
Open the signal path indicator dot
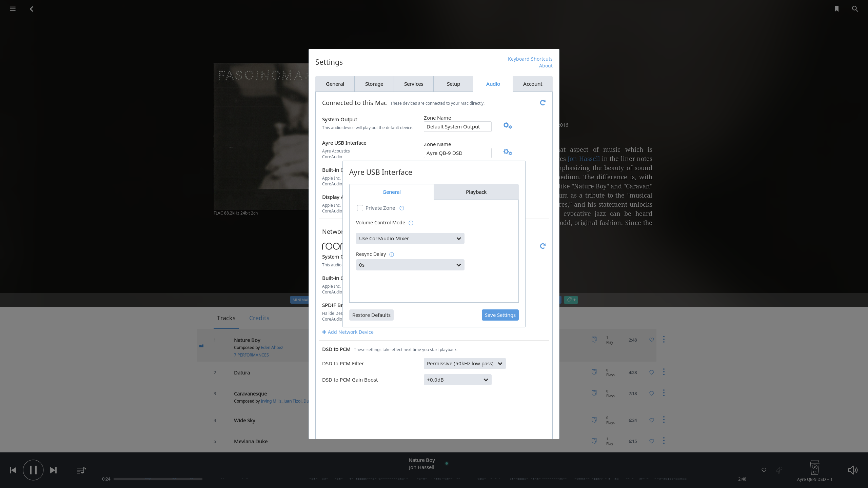[x=447, y=463]
